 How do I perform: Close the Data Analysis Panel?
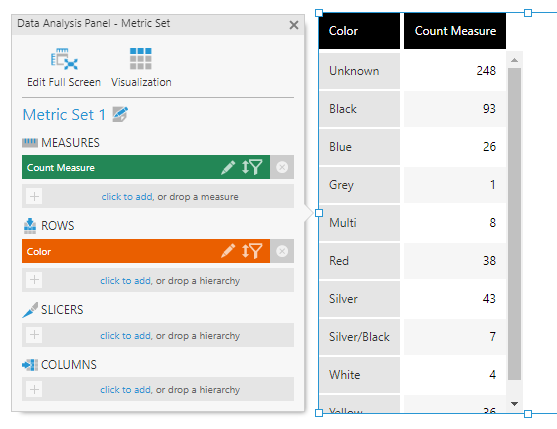pyautogui.click(x=294, y=25)
